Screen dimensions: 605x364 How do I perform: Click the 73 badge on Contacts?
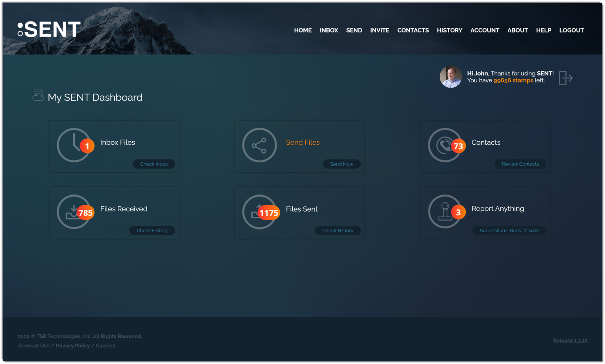(458, 146)
